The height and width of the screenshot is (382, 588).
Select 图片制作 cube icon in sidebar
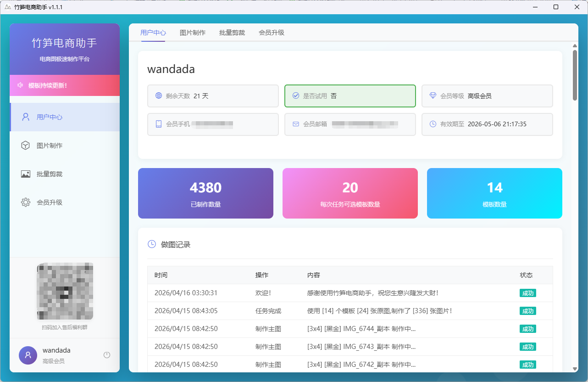coord(25,145)
